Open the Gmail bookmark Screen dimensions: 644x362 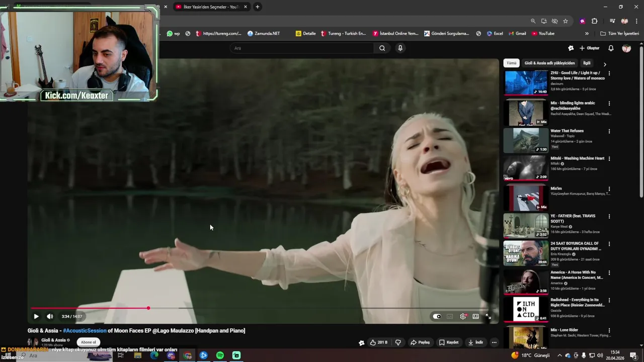click(517, 34)
